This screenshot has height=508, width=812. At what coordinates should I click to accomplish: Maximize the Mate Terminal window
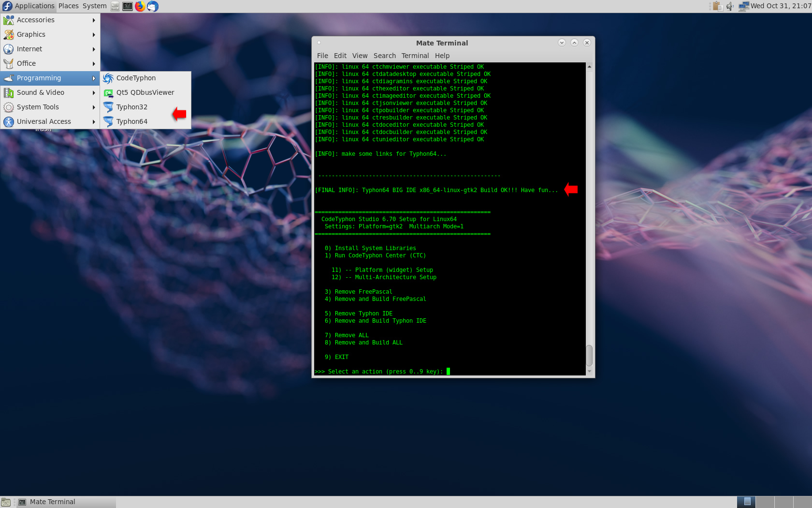click(574, 43)
